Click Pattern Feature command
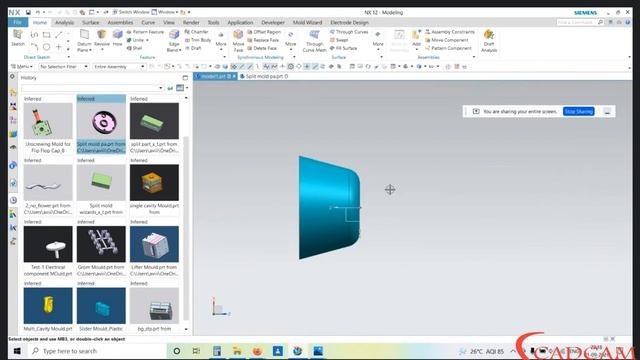 tap(145, 32)
